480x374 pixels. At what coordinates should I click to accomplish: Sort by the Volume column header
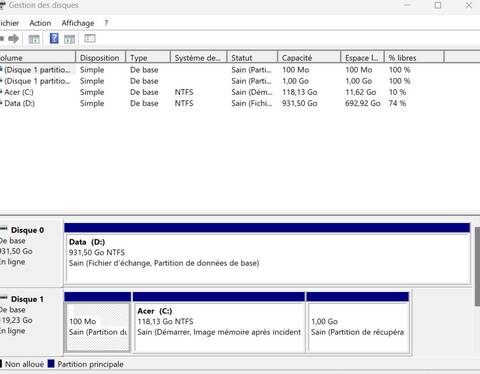coord(38,58)
